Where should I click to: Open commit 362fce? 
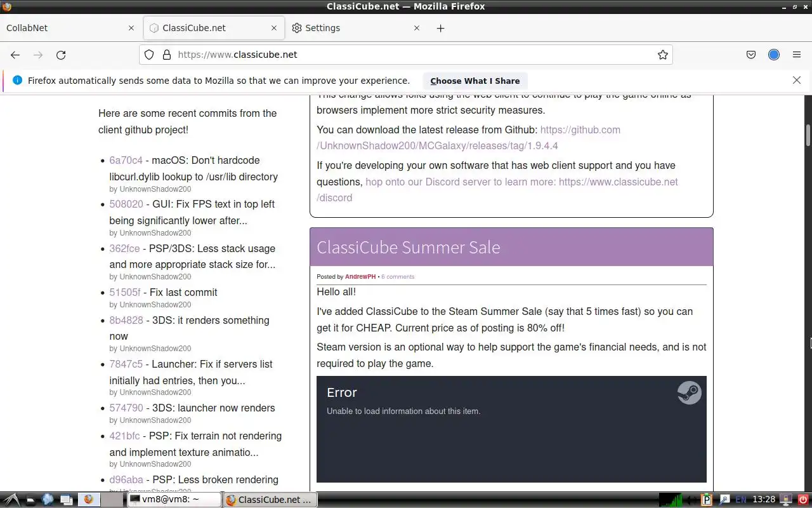124,248
